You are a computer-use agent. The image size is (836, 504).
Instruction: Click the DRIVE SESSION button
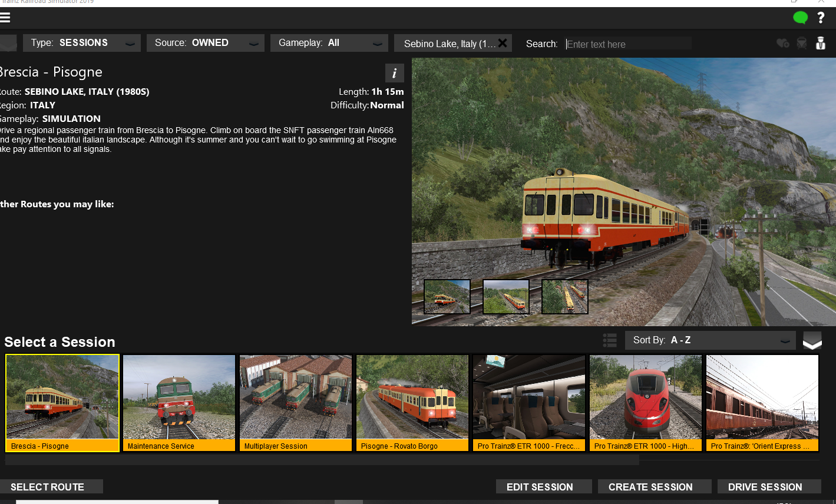[769, 487]
